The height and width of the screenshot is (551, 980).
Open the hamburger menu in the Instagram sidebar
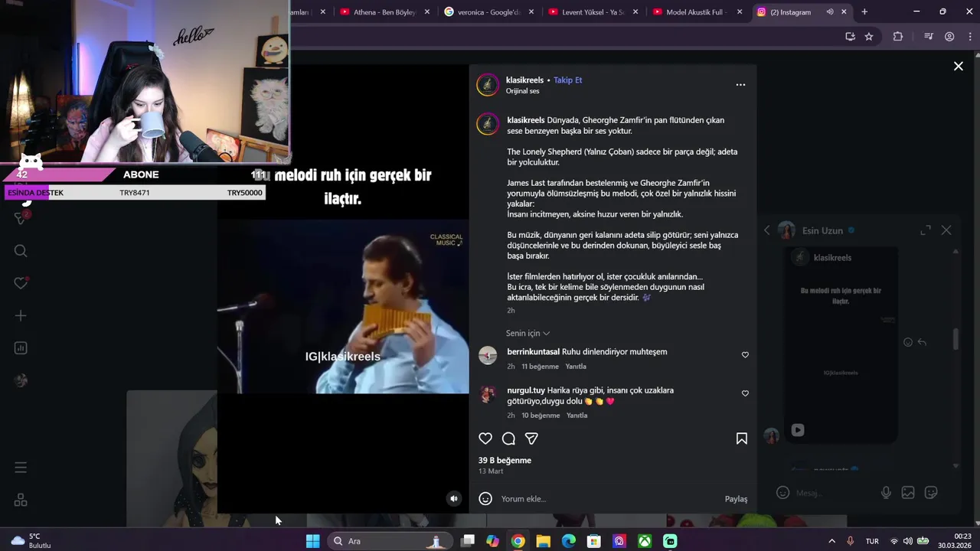(21, 468)
